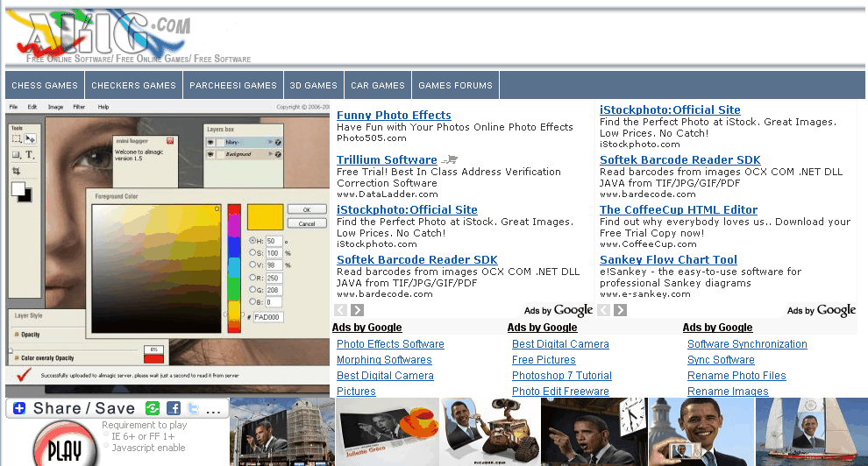This screenshot has height=466, width=868.
Task: Open The CoffeeCup HTML Editor link
Action: click(679, 209)
